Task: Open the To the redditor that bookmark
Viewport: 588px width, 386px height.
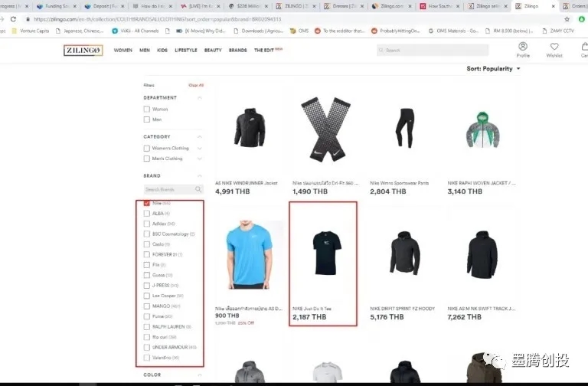Action: pyautogui.click(x=340, y=31)
